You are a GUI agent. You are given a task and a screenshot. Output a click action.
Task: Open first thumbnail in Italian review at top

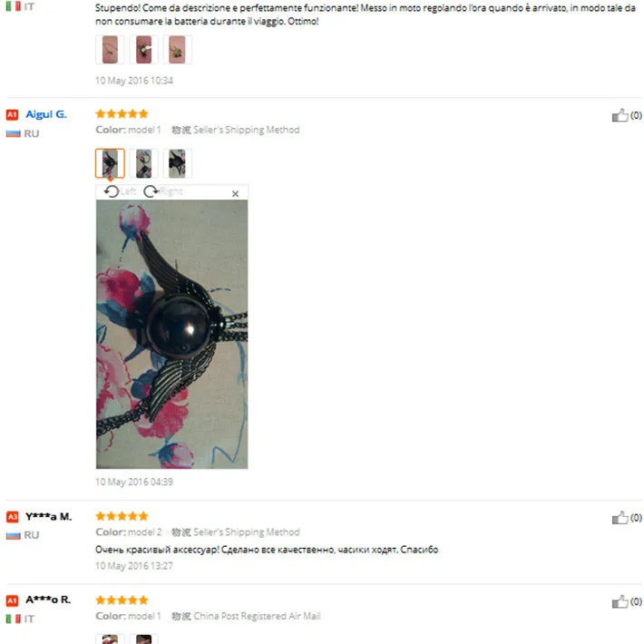pos(110,50)
